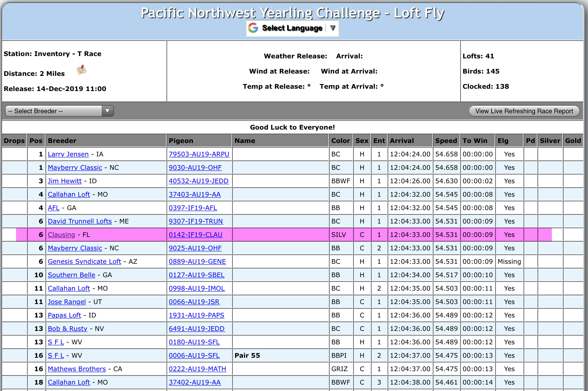588x391 pixels.
Task: Open pigeon 0142-IF19-CLAU in highlighted row
Action: pos(195,235)
